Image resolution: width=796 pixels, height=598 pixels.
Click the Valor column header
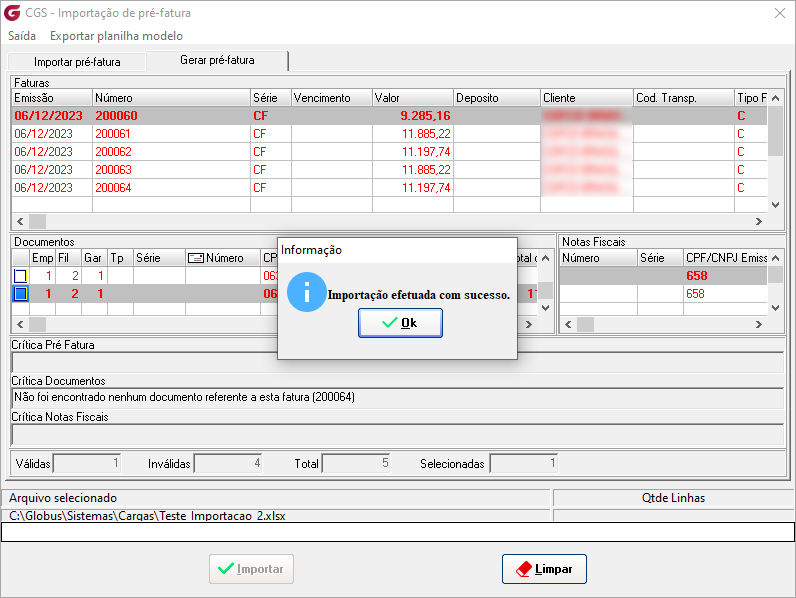click(413, 97)
